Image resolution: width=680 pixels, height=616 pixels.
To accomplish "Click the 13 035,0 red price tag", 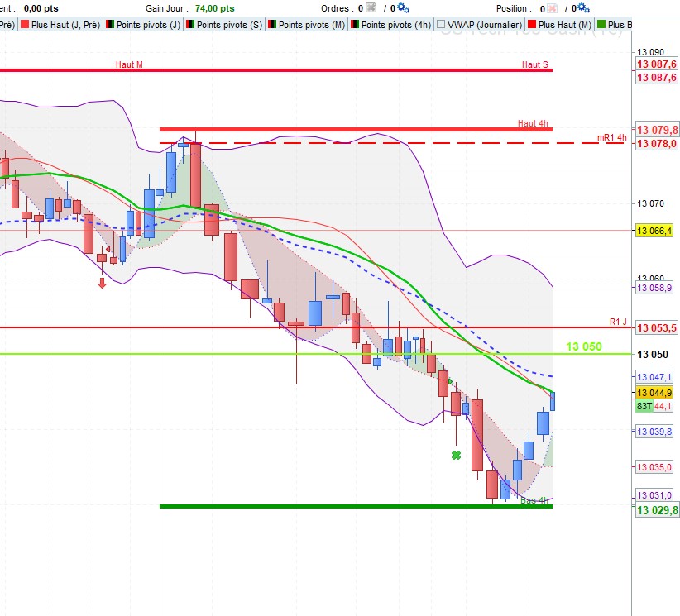I will 654,467.
